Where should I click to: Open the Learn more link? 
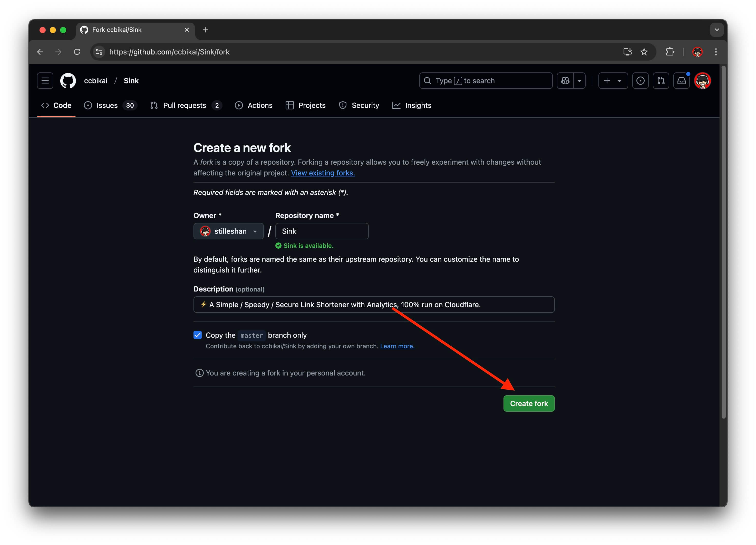[397, 346]
